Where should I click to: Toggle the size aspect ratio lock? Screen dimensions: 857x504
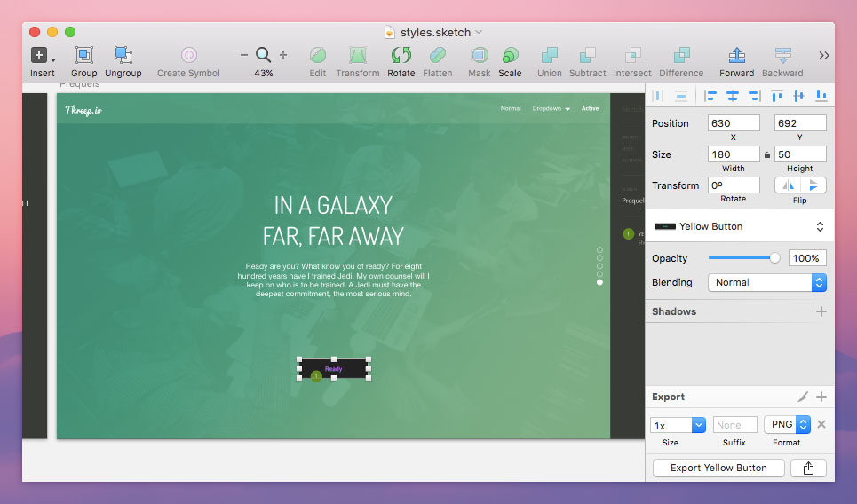[767, 154]
